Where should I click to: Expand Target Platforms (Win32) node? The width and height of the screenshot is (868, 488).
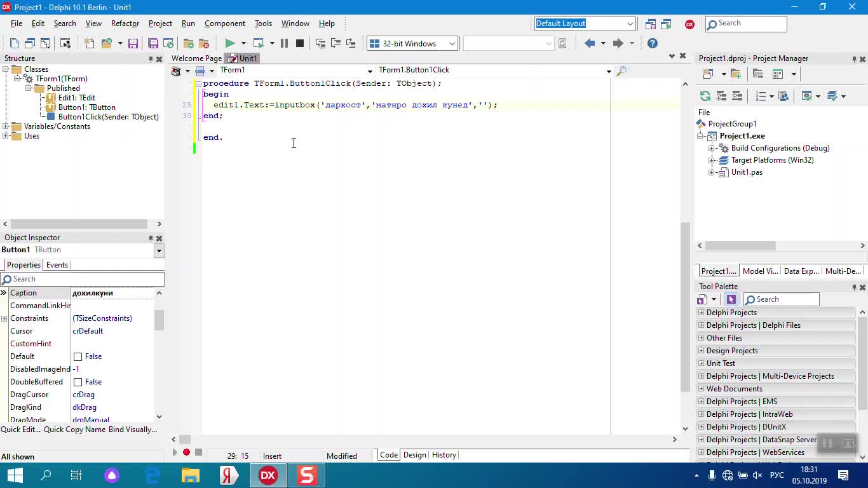(712, 160)
